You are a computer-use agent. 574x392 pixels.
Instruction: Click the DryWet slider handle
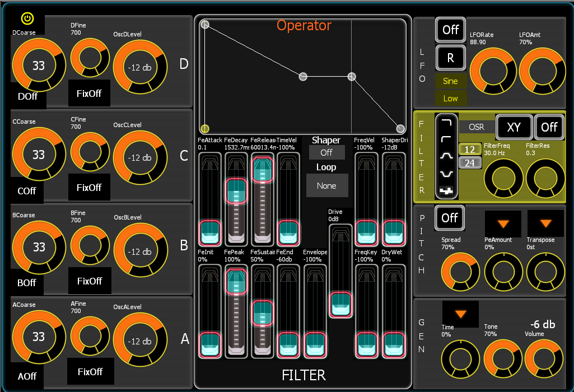394,344
